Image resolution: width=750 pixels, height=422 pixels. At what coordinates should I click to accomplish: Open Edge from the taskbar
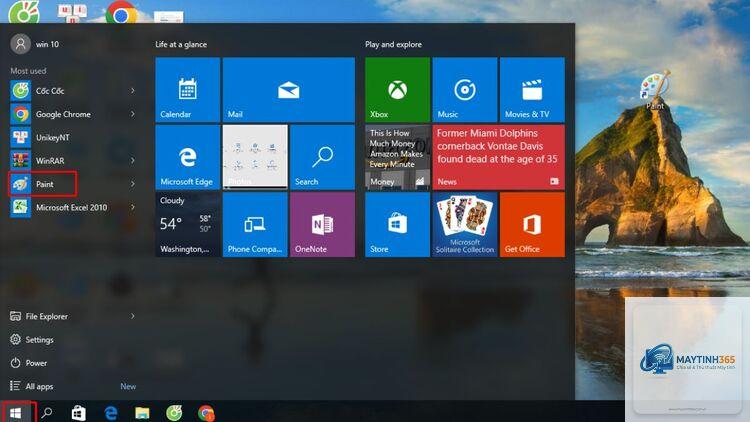110,412
